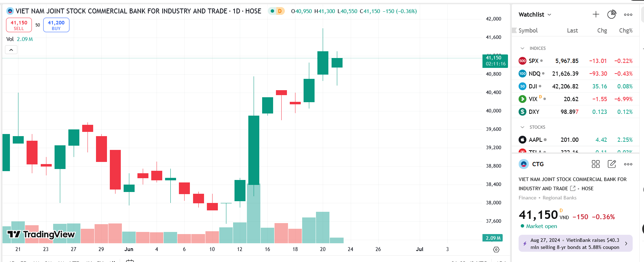The width and height of the screenshot is (644, 262).
Task: Click the SELL 41,150 button
Action: [18, 25]
